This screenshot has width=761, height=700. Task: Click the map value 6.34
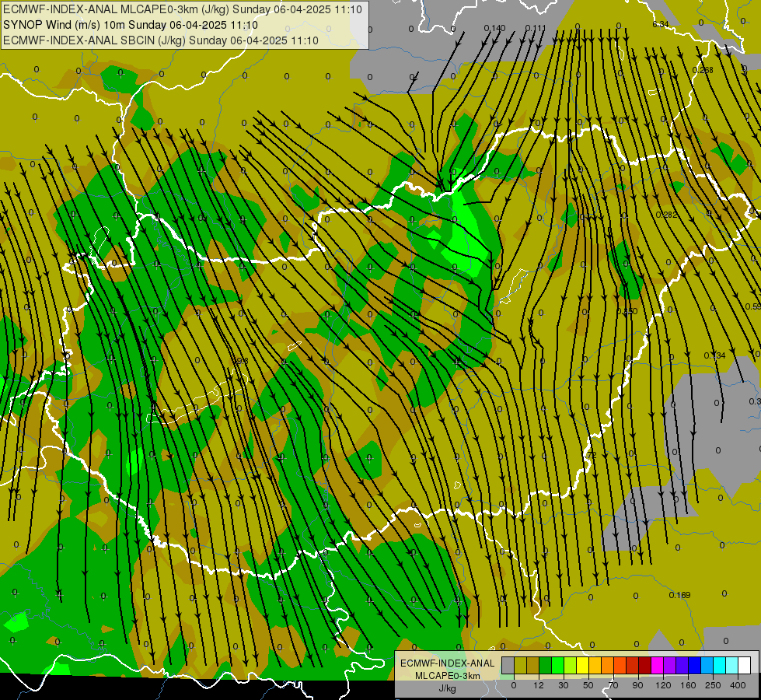[661, 24]
